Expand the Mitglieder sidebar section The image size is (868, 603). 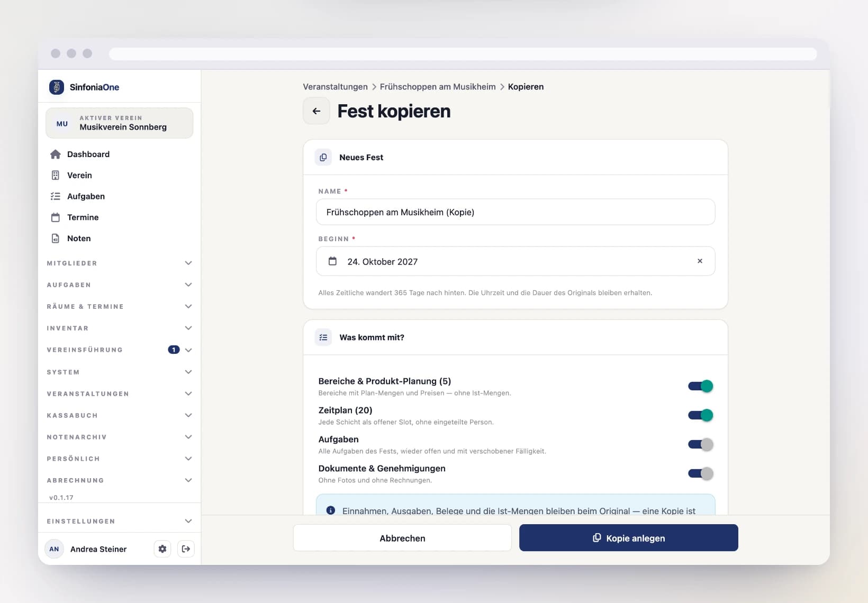(120, 263)
